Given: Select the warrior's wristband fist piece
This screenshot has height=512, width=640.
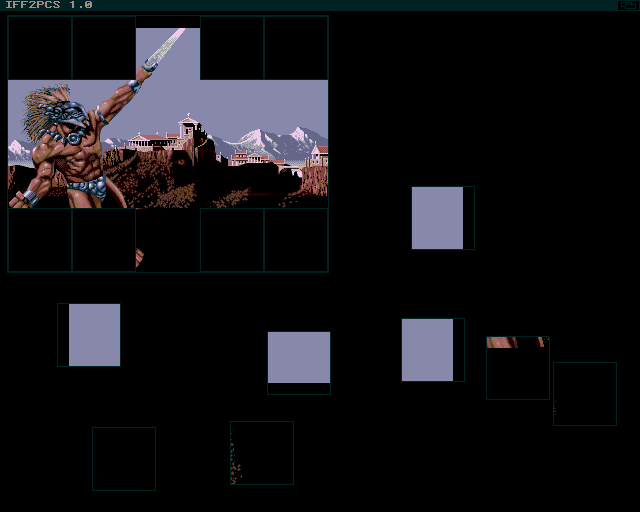Looking at the screenshot, I should click(40, 176).
